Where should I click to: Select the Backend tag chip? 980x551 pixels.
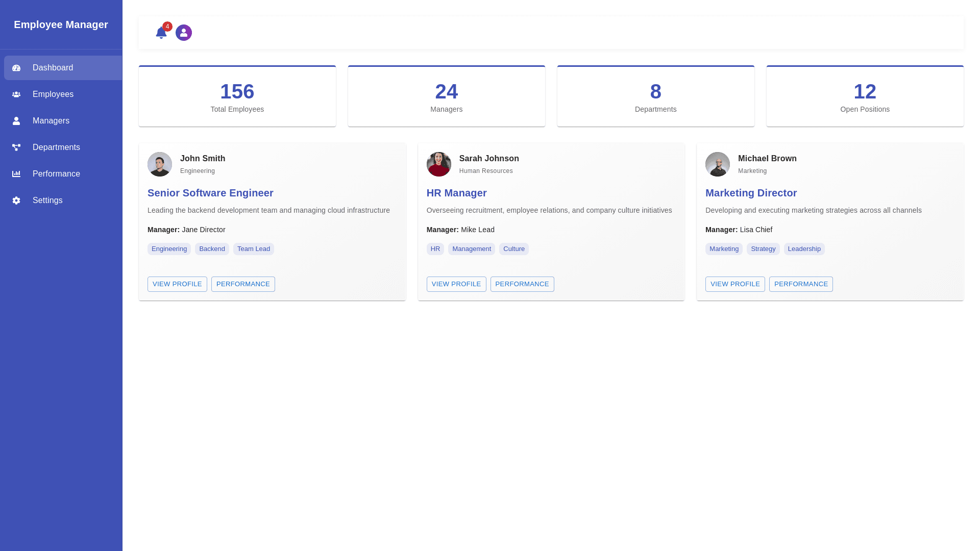click(212, 249)
